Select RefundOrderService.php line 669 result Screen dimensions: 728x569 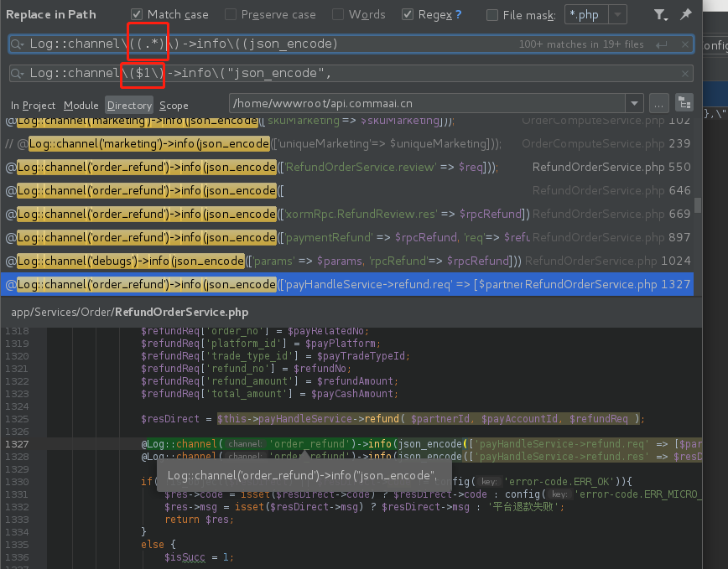pos(347,214)
